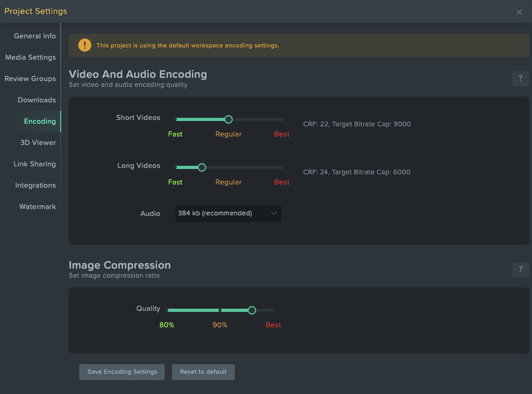Select Fast under Long Videos
Screen dimensions: 532x394
pyautogui.click(x=175, y=182)
